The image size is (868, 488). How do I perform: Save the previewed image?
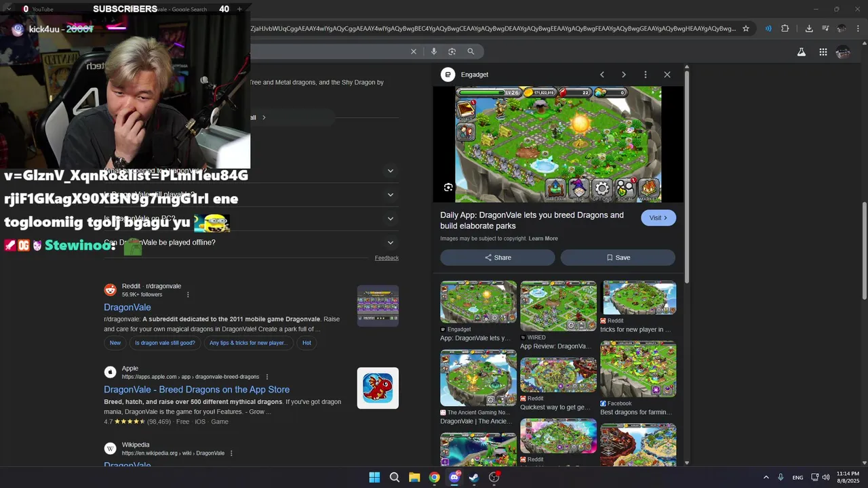coord(618,258)
